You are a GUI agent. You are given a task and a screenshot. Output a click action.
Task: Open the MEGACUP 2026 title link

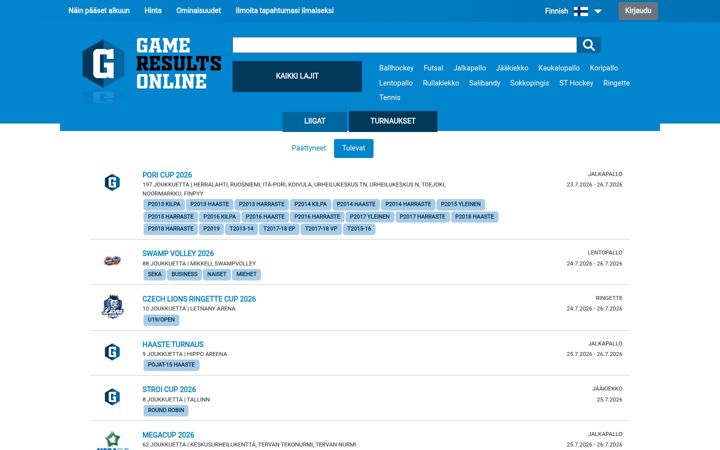point(168,435)
